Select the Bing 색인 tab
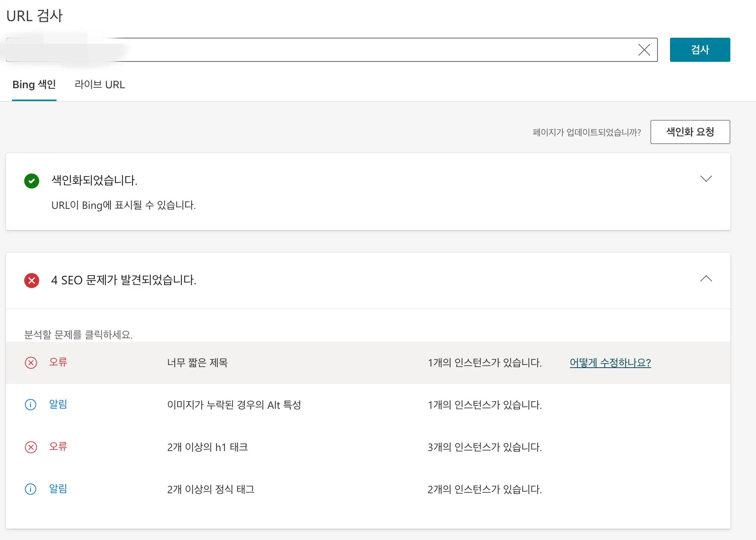The height and width of the screenshot is (540, 756). pos(34,84)
